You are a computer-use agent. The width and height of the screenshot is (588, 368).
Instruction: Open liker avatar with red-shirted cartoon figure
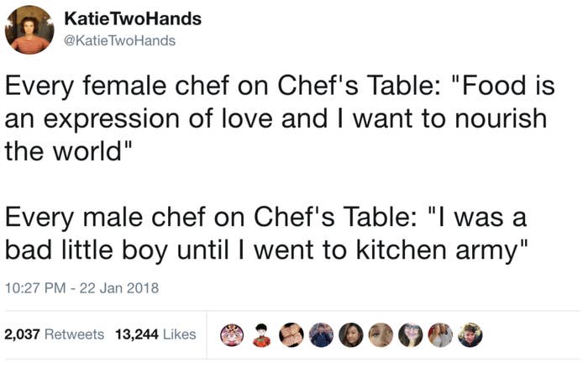(262, 334)
